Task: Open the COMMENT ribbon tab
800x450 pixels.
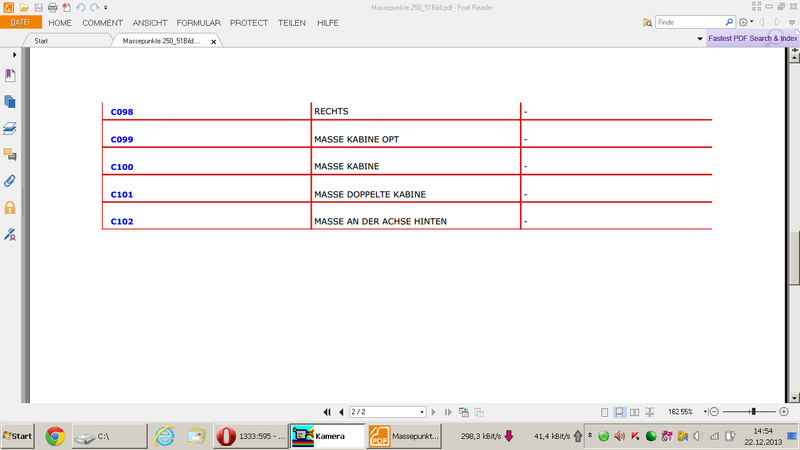Action: [x=102, y=23]
